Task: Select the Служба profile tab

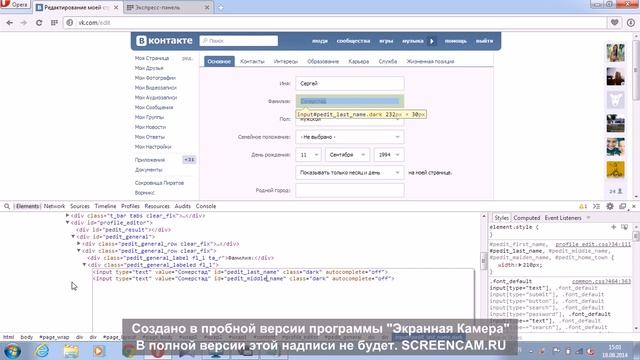Action: pos(387,61)
